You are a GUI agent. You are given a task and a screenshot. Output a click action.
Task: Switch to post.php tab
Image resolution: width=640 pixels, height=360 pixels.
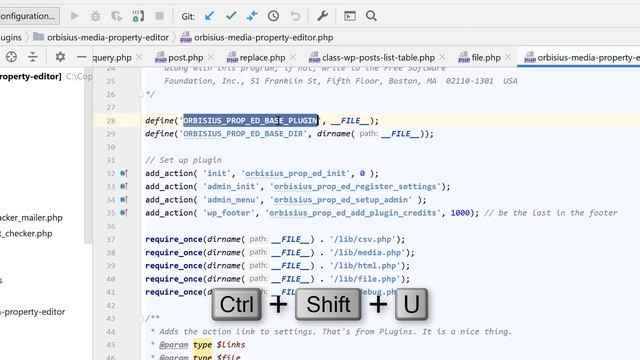tap(179, 58)
